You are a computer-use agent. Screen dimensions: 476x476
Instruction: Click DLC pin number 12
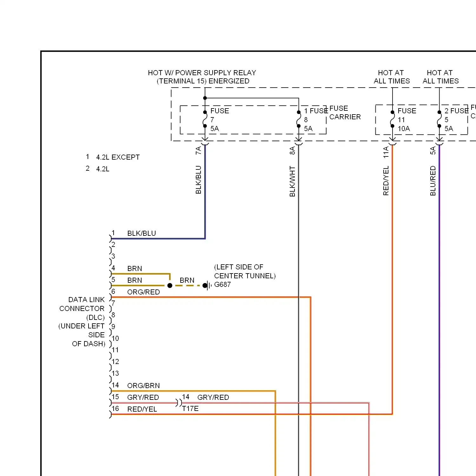(115, 361)
